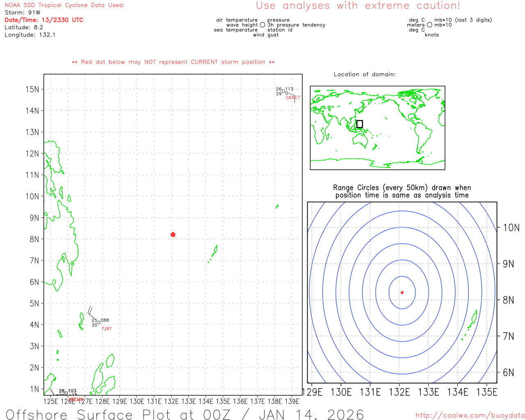525x420 pixels.
Task: Click the Use analyses with extreme caution heading
Action: (358, 6)
